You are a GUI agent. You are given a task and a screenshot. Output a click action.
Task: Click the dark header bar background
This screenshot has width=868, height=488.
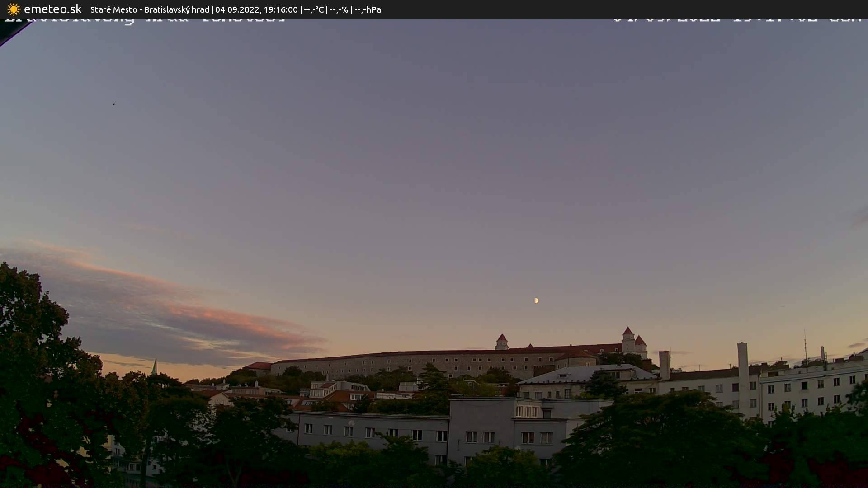coord(497,9)
